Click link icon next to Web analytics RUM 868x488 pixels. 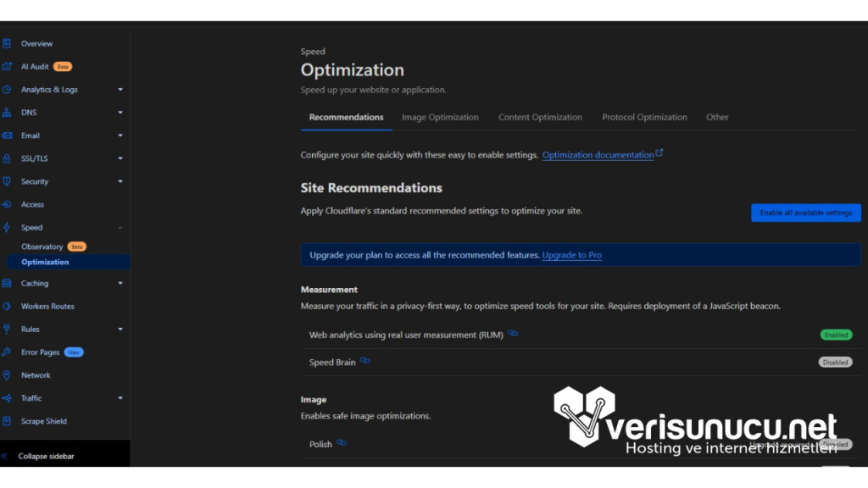click(x=513, y=334)
